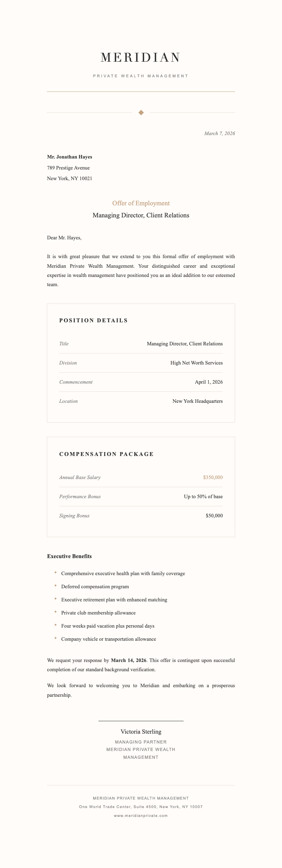Select the letter date March 7, 2026

tap(219, 133)
